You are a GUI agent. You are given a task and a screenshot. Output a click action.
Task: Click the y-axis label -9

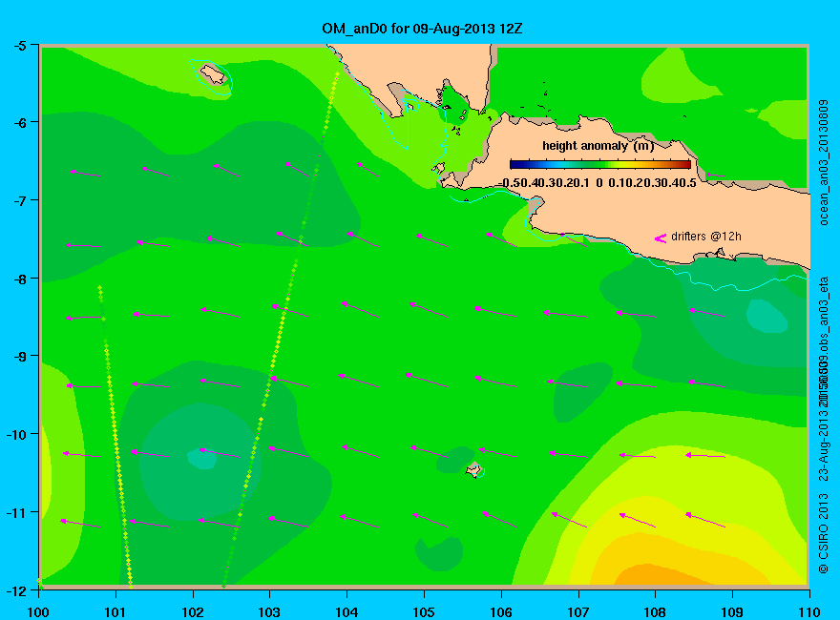click(19, 356)
